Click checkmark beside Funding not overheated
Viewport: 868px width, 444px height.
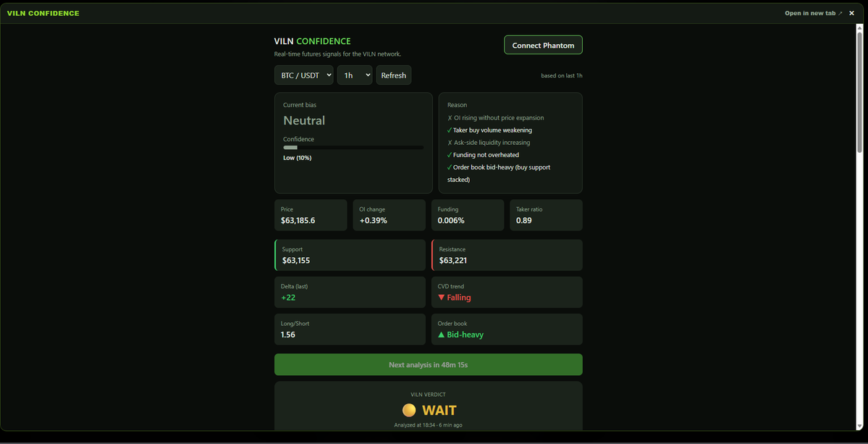[x=450, y=155]
